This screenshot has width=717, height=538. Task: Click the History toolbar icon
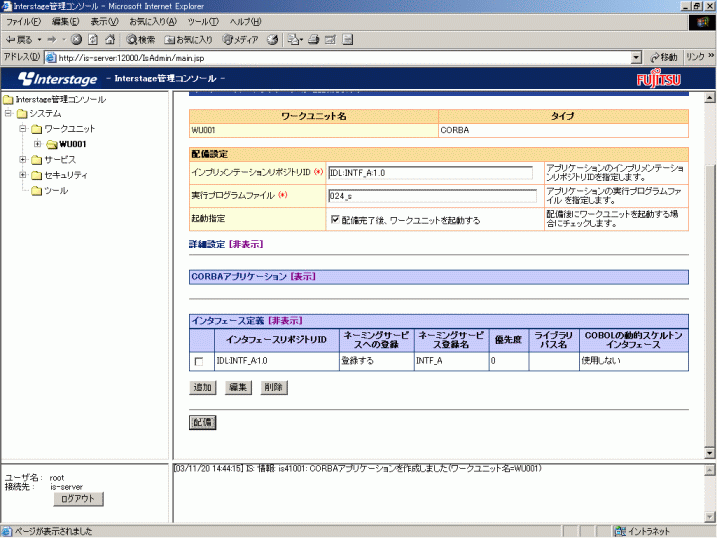[x=273, y=40]
